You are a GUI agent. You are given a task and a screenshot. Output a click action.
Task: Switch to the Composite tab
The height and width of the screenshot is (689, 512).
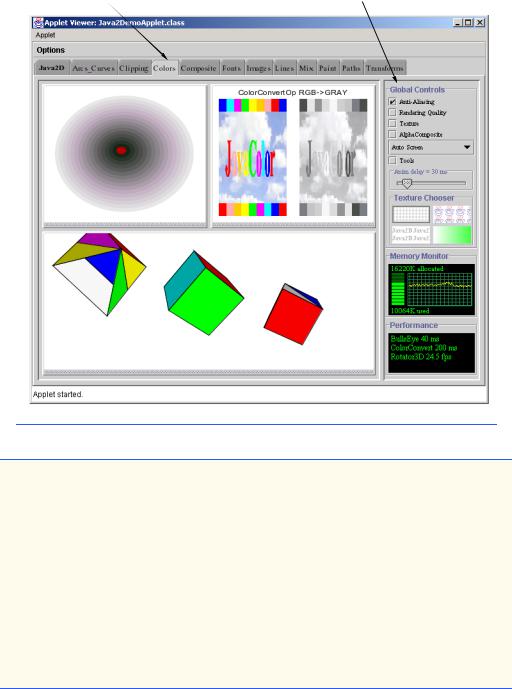tap(199, 68)
